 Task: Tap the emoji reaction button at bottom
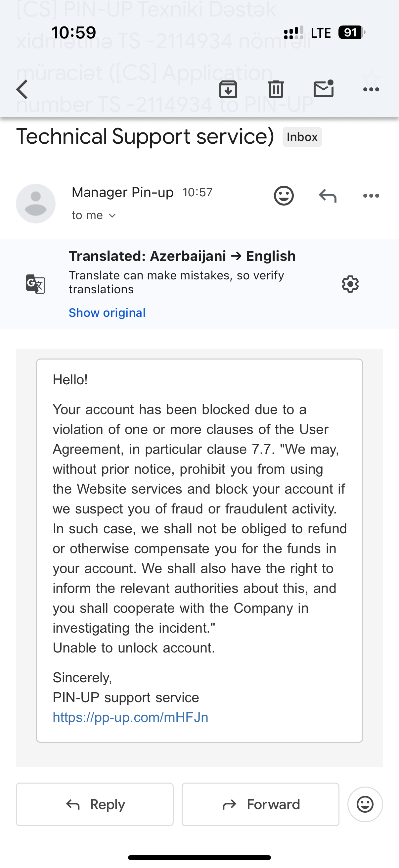pyautogui.click(x=365, y=804)
